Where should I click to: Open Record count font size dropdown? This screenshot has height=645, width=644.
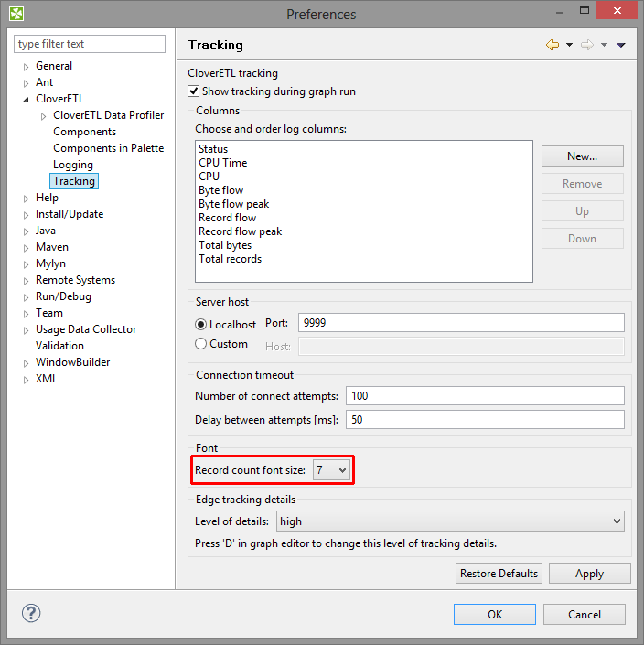click(x=331, y=469)
